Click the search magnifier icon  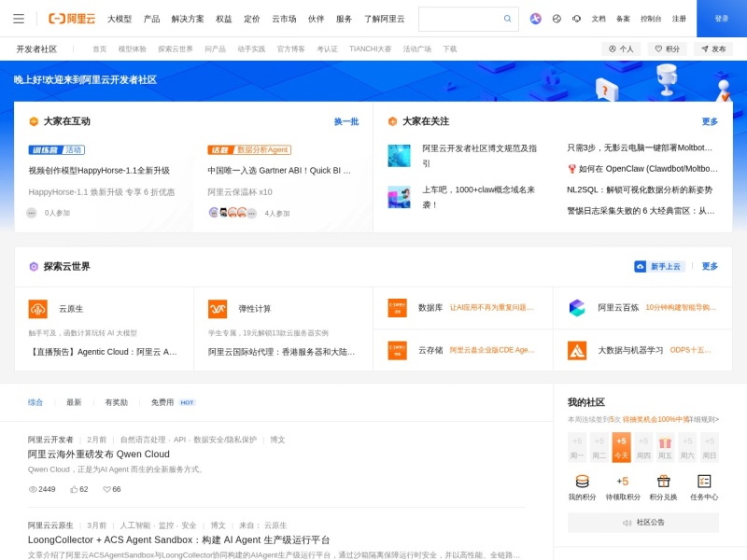(507, 19)
